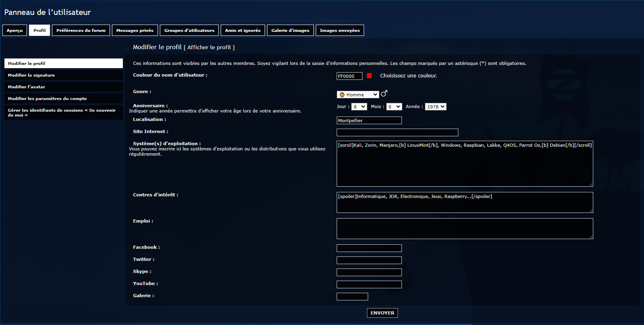Click the Localisation field containing Montpellier
644x325 pixels.
click(369, 121)
